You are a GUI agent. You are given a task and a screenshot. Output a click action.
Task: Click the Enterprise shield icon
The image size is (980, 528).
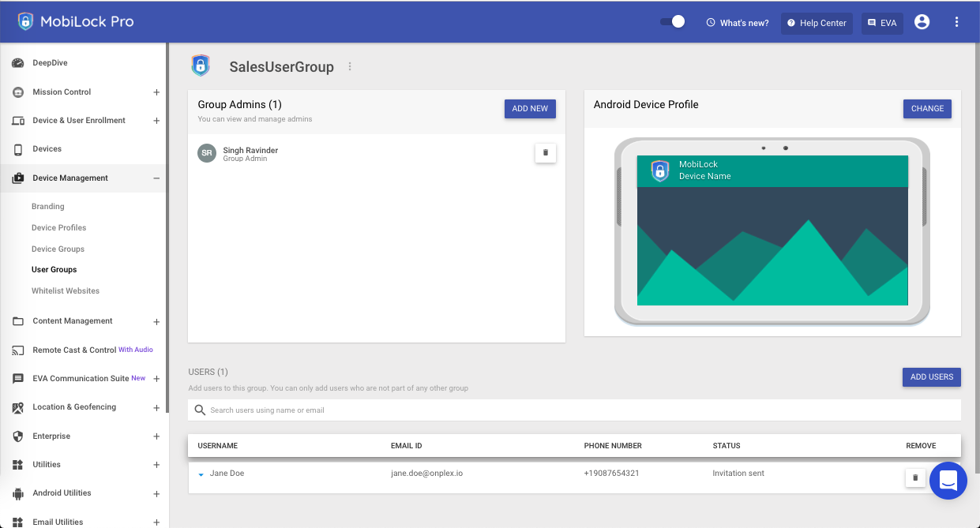click(x=17, y=436)
